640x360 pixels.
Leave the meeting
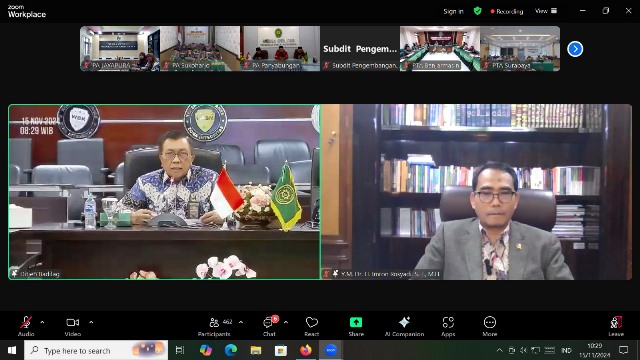point(616,326)
